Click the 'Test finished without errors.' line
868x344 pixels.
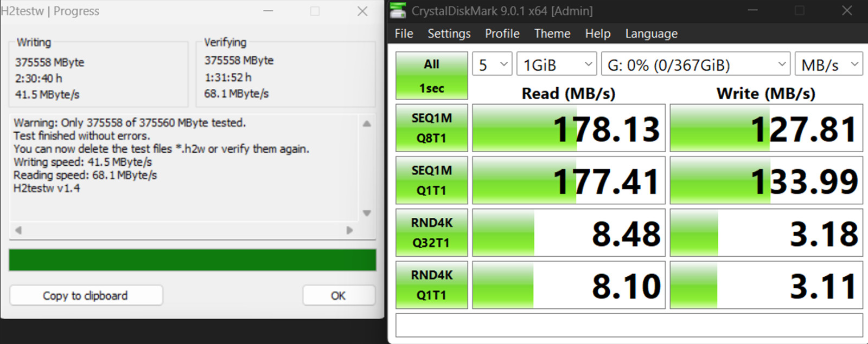click(82, 135)
